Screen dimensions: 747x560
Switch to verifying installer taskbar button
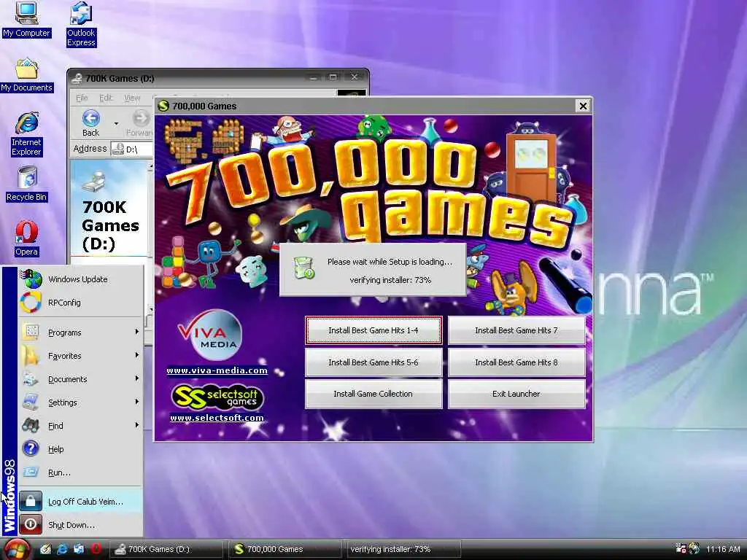point(403,549)
